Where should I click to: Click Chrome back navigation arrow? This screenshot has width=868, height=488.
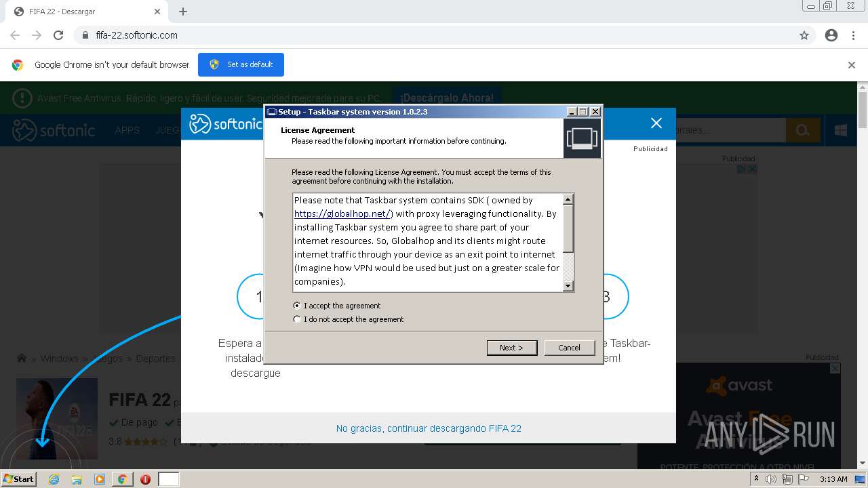pyautogui.click(x=15, y=35)
